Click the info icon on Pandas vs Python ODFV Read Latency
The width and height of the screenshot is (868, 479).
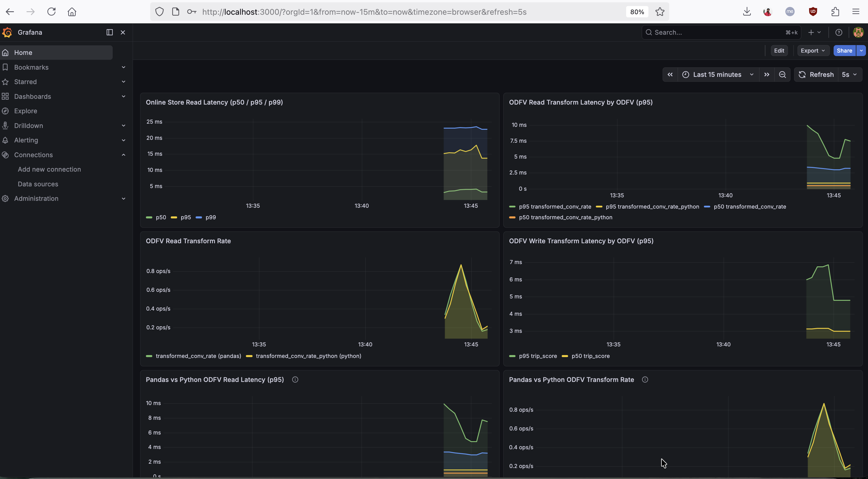tap(295, 380)
